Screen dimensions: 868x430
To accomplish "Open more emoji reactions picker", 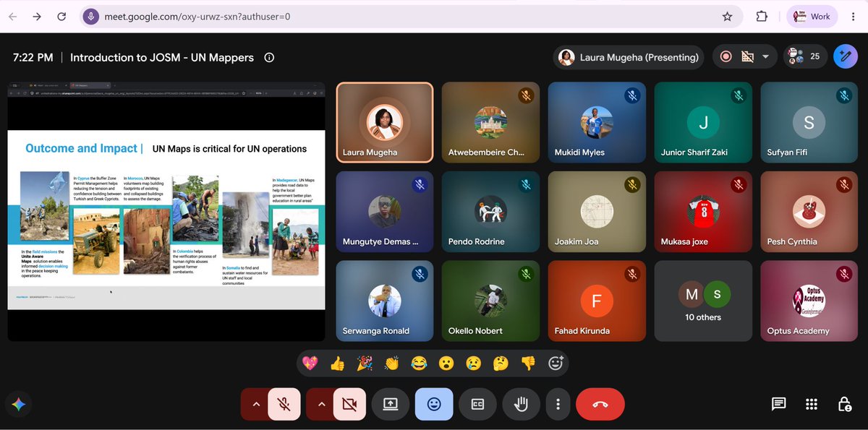I will [x=556, y=363].
